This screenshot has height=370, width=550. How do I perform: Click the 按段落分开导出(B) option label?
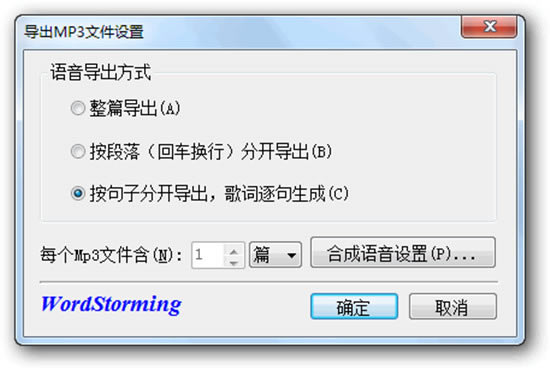click(211, 152)
